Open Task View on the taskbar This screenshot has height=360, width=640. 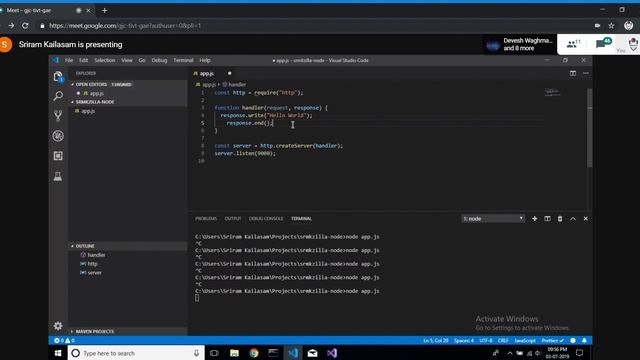[214, 353]
